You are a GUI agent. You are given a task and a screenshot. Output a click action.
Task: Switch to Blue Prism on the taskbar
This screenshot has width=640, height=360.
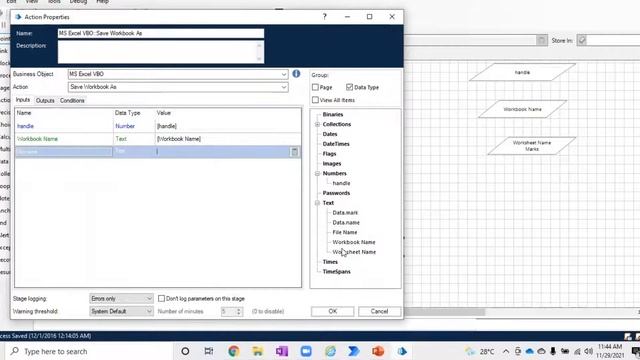tap(402, 351)
